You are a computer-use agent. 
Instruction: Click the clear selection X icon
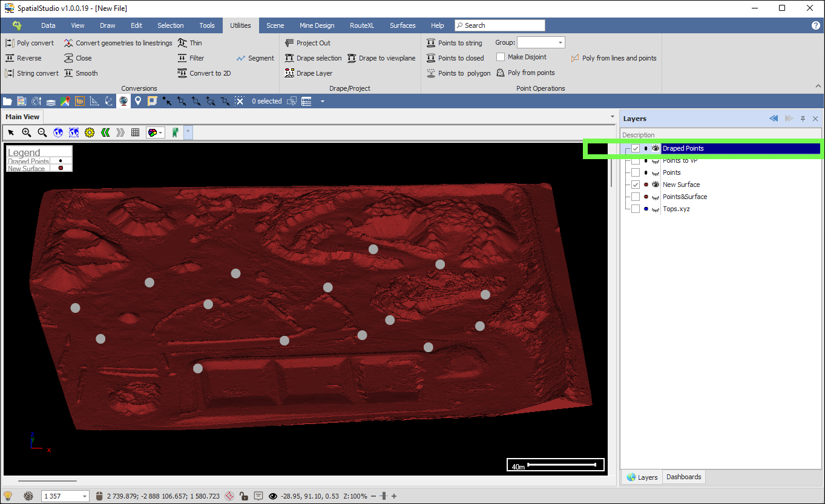240,101
